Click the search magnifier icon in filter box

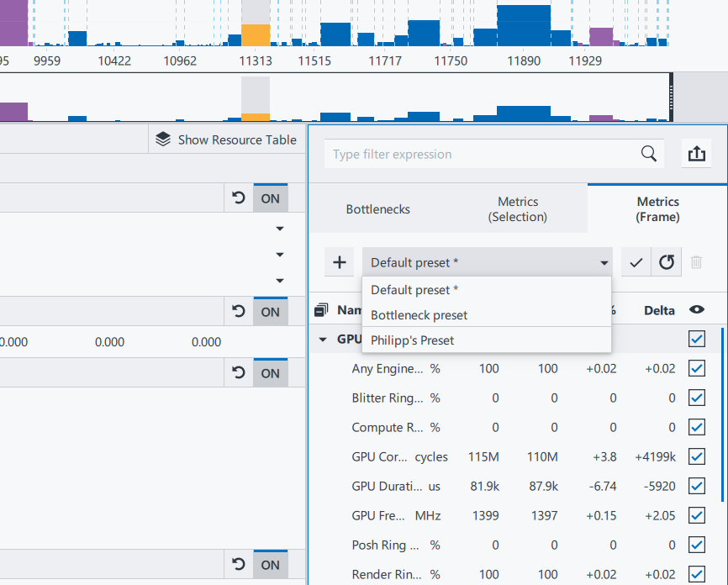click(648, 154)
